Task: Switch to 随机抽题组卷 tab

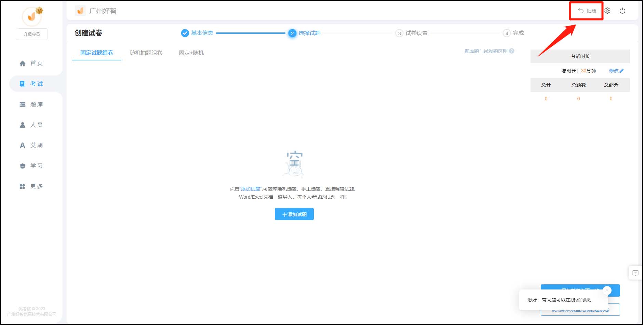Action: (x=146, y=53)
